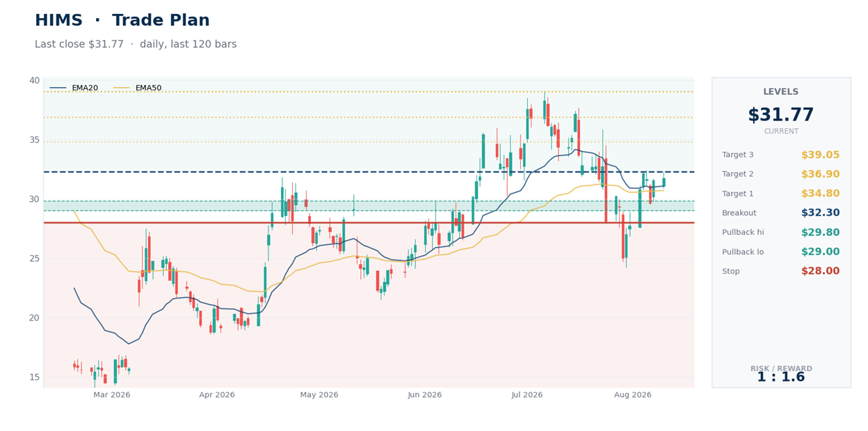Click the EMA50 legend yellow line swatch
Image resolution: width=868 pixels, height=431 pixels.
[x=121, y=88]
